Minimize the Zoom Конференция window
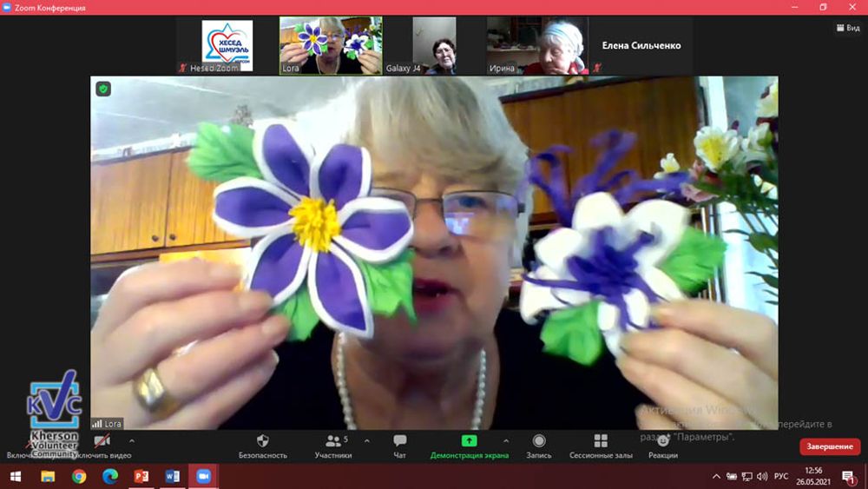The image size is (868, 489). pos(794,7)
